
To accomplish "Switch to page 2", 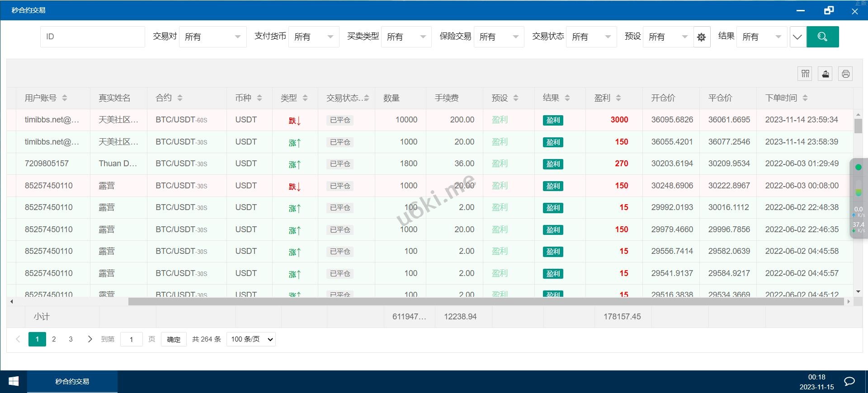I will (x=54, y=339).
